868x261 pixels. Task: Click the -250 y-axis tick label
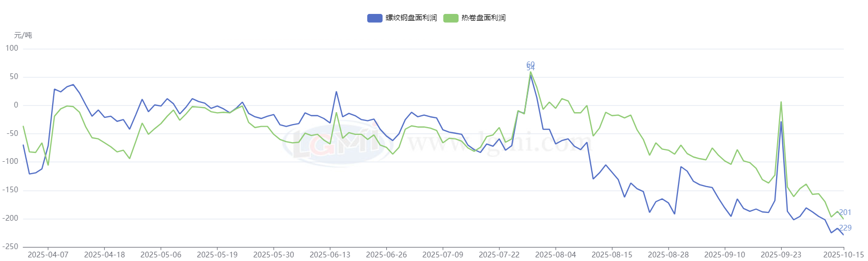tap(10, 247)
